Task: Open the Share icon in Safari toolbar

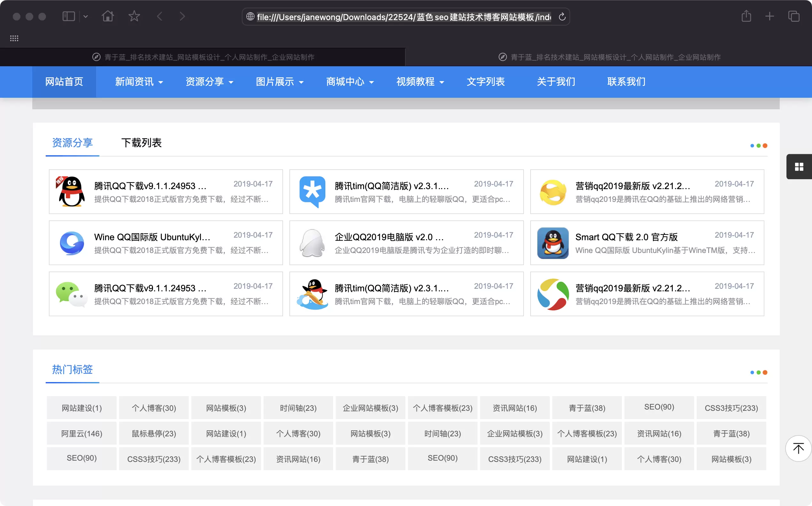Action: (747, 16)
